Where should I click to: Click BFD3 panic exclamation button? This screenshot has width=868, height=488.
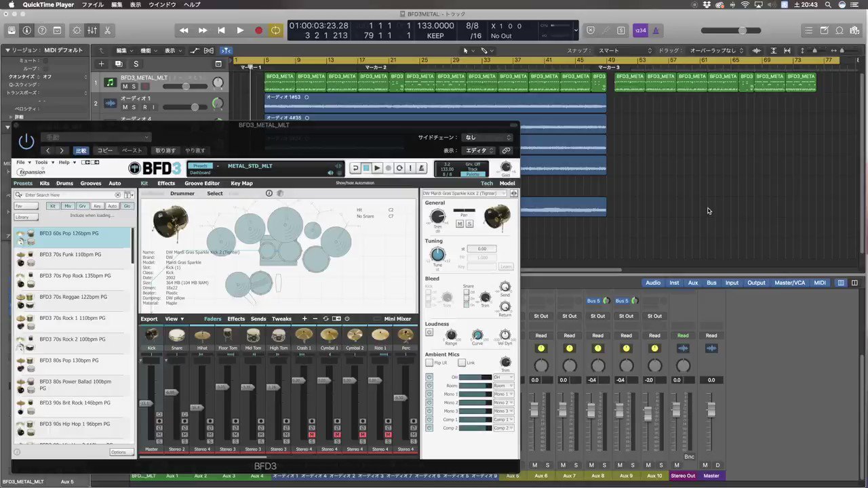click(x=410, y=168)
